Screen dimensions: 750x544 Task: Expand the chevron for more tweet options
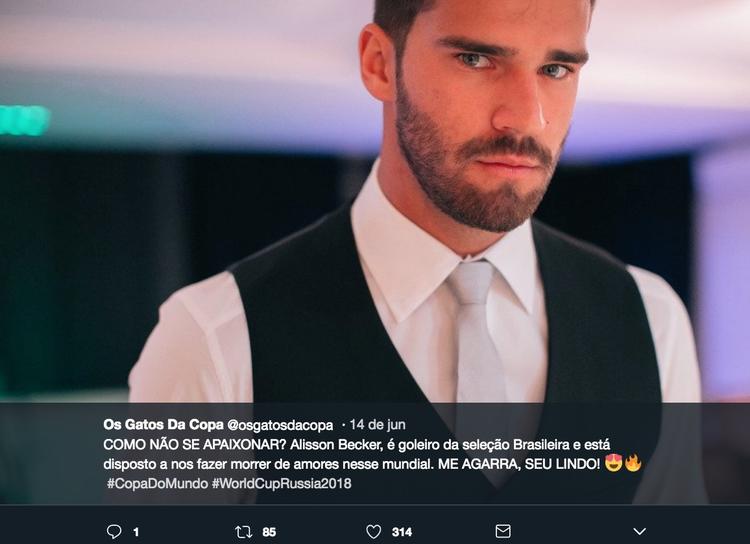[640, 531]
